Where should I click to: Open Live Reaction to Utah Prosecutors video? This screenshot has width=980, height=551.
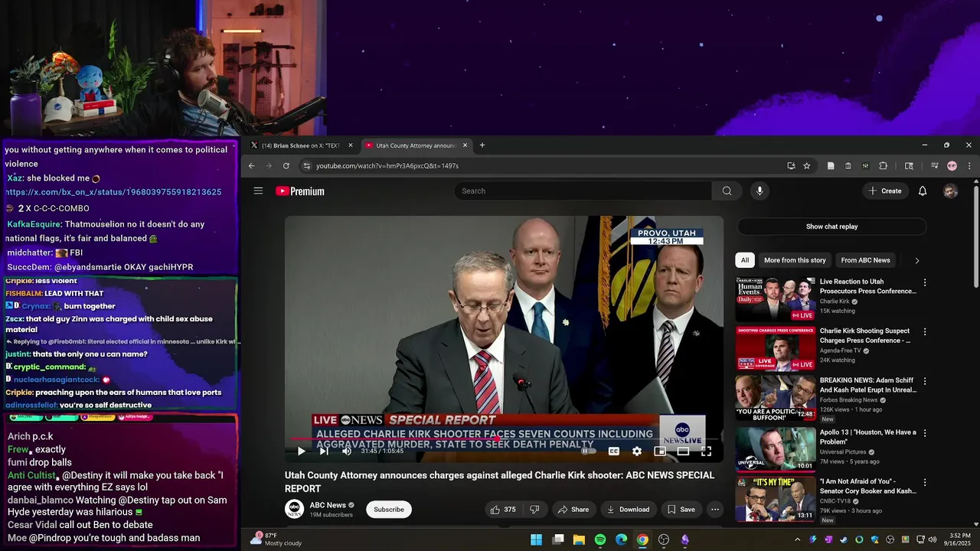pyautogui.click(x=867, y=286)
